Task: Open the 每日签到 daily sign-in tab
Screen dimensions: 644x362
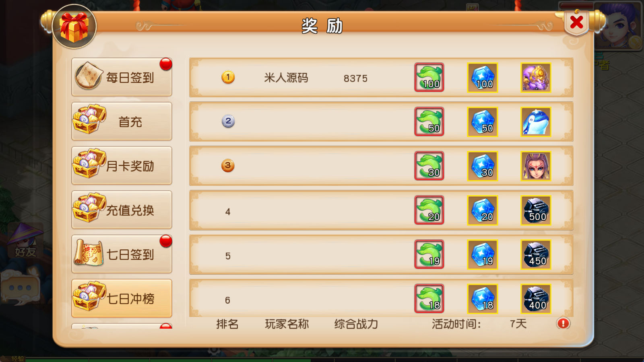Action: click(x=122, y=77)
